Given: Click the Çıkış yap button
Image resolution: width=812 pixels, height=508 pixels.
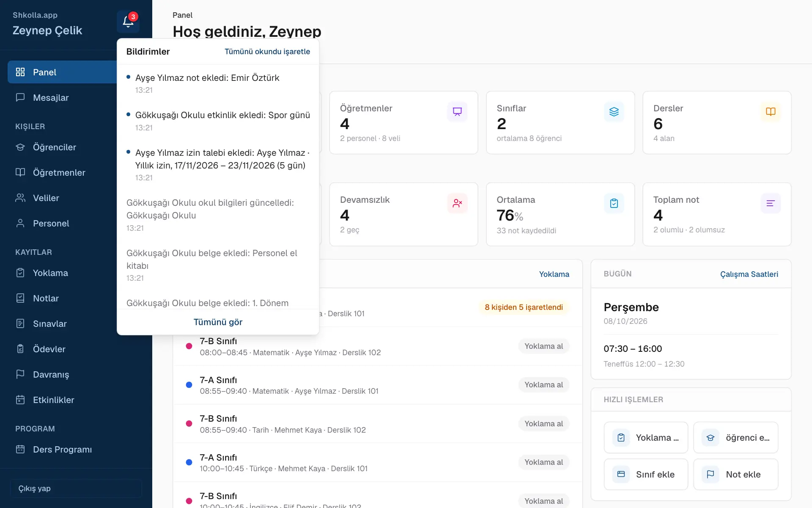Looking at the screenshot, I should (76, 488).
